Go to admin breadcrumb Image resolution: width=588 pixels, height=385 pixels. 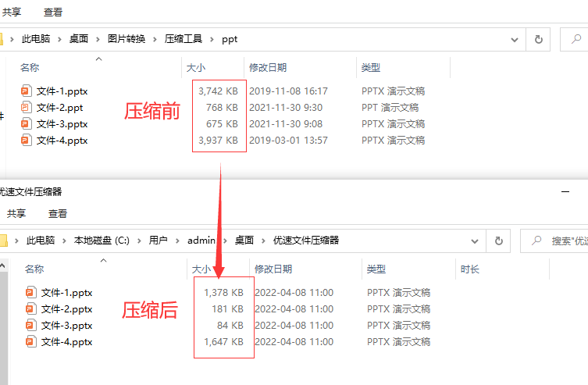tap(201, 241)
